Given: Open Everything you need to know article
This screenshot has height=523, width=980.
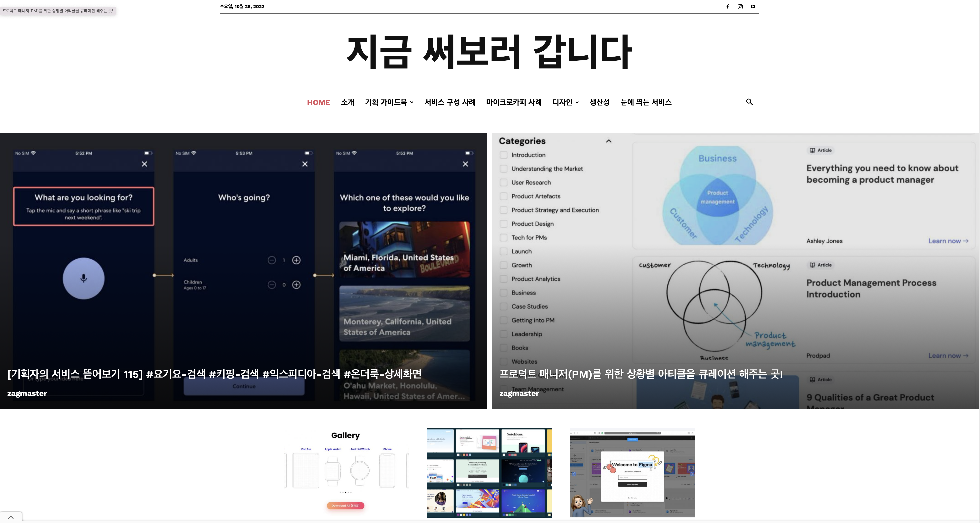Looking at the screenshot, I should tap(882, 174).
